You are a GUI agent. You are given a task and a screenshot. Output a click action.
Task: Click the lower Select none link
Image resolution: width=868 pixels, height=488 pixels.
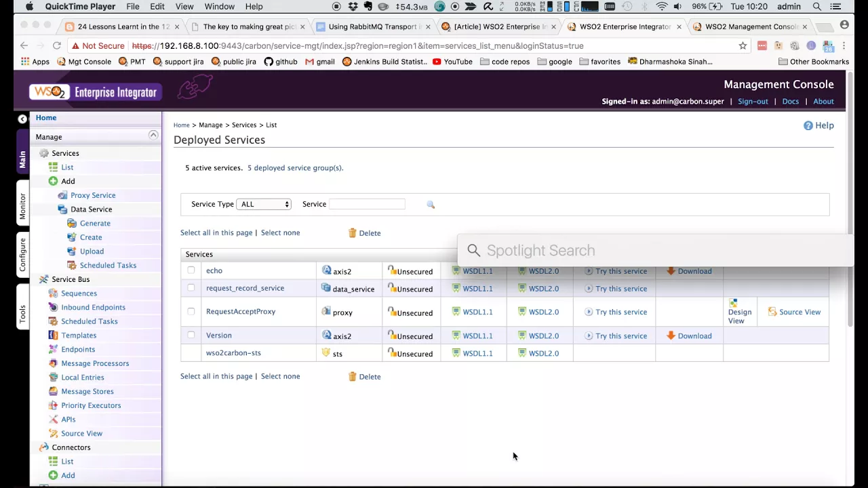click(x=280, y=376)
